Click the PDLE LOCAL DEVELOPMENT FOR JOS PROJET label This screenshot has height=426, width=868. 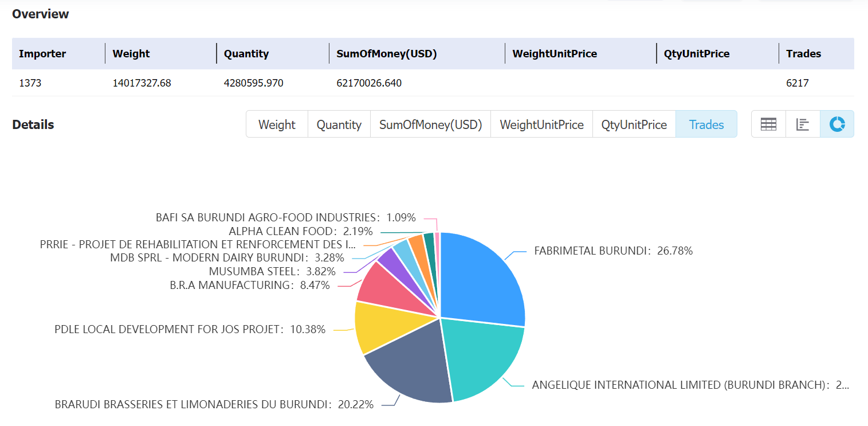pos(190,329)
